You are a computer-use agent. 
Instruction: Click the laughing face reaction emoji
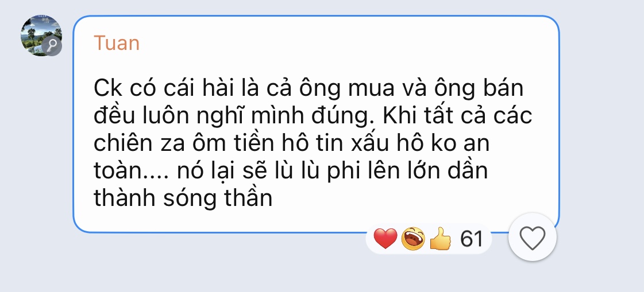(x=412, y=238)
